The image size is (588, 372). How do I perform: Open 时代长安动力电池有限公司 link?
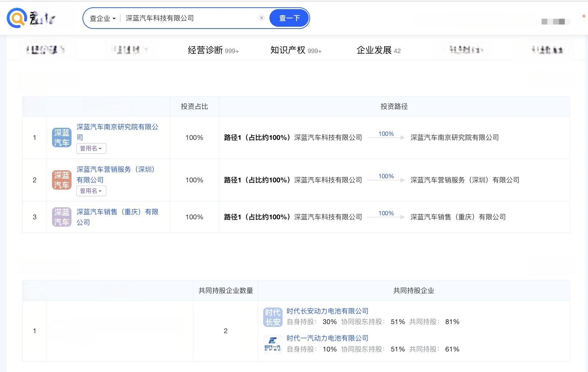click(327, 311)
